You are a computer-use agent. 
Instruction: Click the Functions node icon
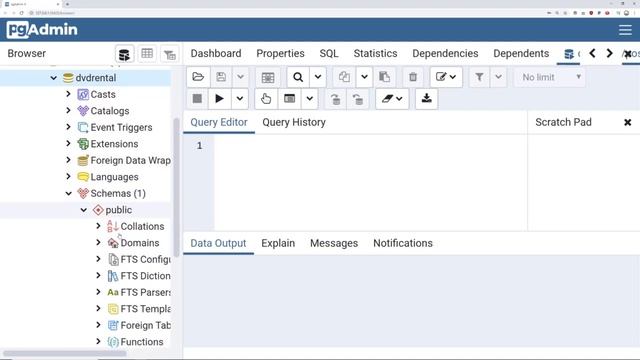[113, 342]
